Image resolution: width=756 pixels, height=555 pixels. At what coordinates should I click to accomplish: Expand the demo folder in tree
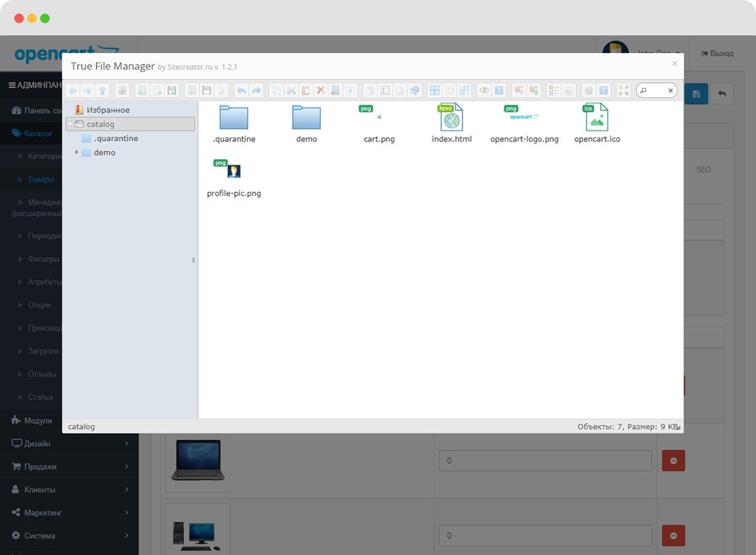(76, 152)
